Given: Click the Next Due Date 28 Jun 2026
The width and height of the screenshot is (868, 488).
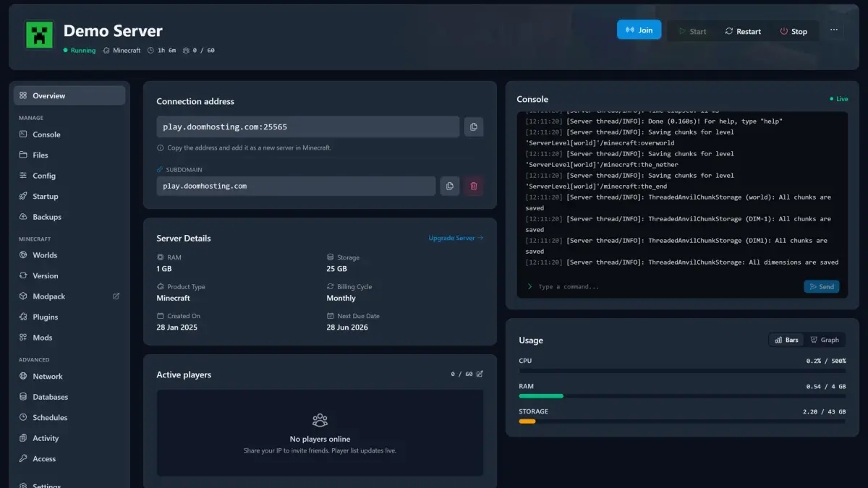Looking at the screenshot, I should pyautogui.click(x=347, y=328).
